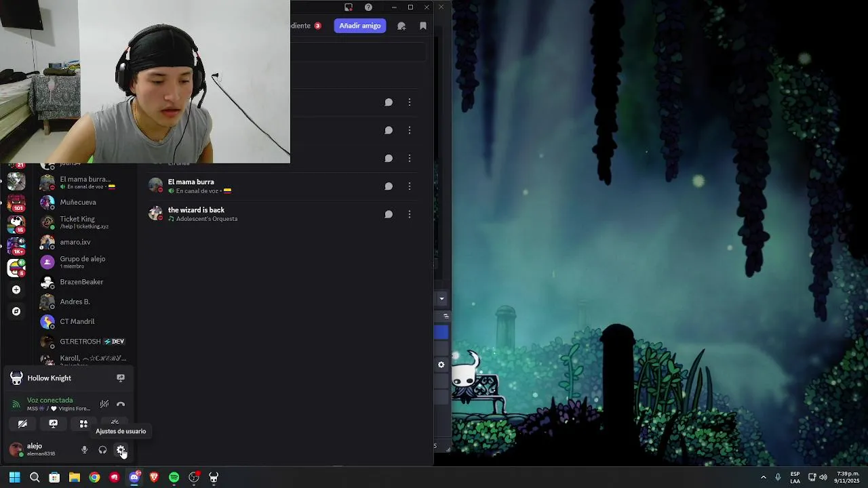Open Windows Start menu
The image size is (868, 488).
coord(14,477)
